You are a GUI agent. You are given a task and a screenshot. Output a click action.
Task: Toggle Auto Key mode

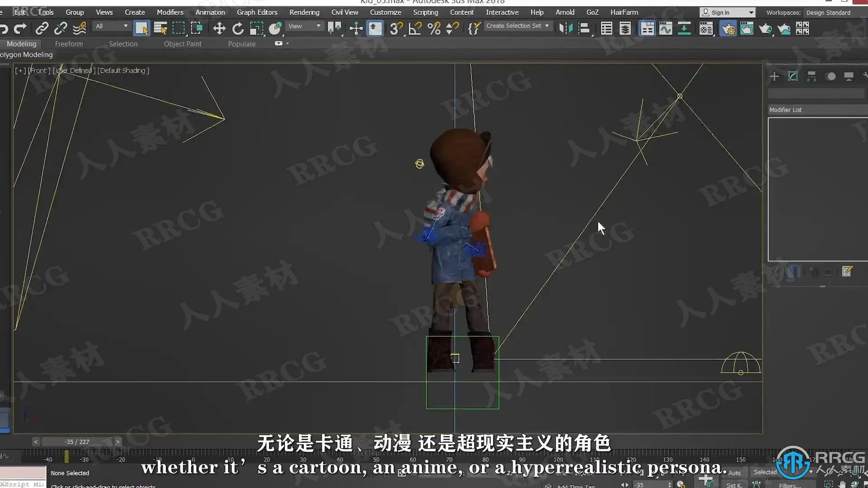click(x=734, y=473)
